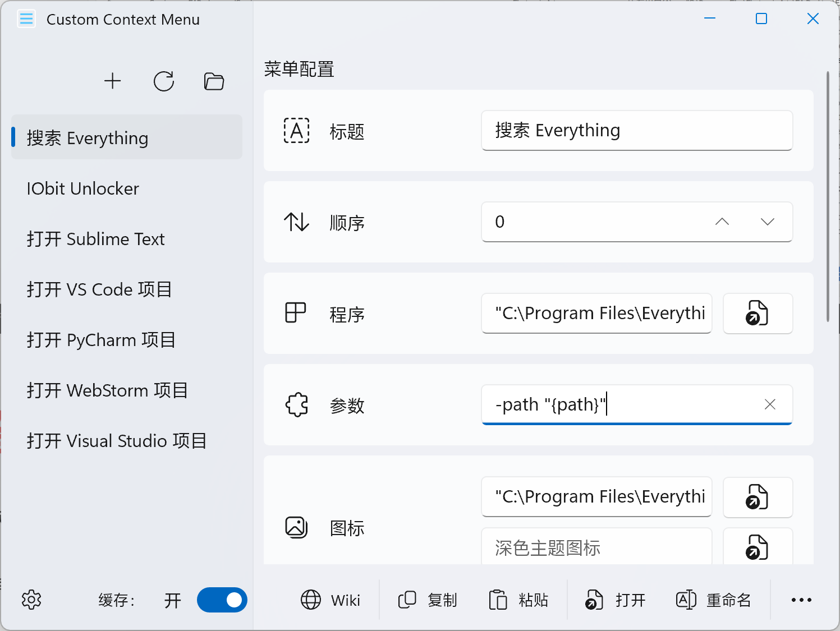Open the menus folder
Screen dimensions: 840x631
214,81
